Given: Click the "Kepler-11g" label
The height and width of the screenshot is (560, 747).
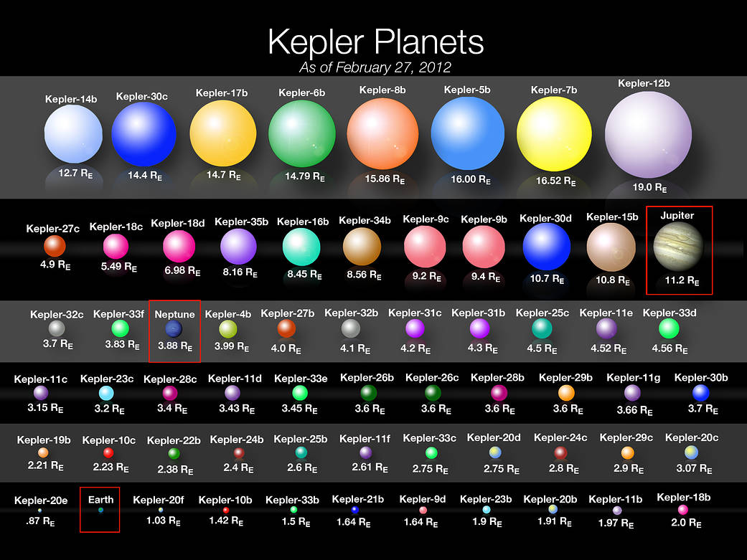Looking at the screenshot, I should coord(633,378).
